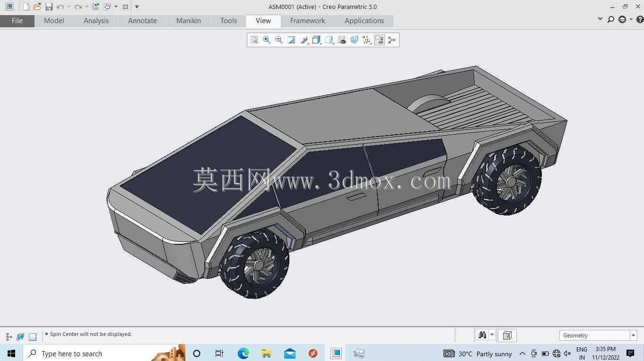This screenshot has width=644, height=361.
Task: Open Mail app from the taskbar
Action: [290, 353]
